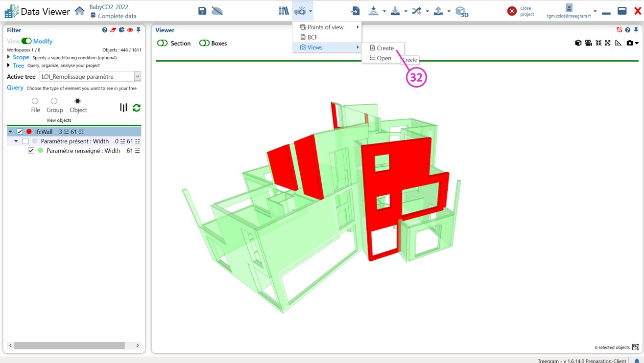Click the 3D cube toolbar icon

(x=461, y=11)
